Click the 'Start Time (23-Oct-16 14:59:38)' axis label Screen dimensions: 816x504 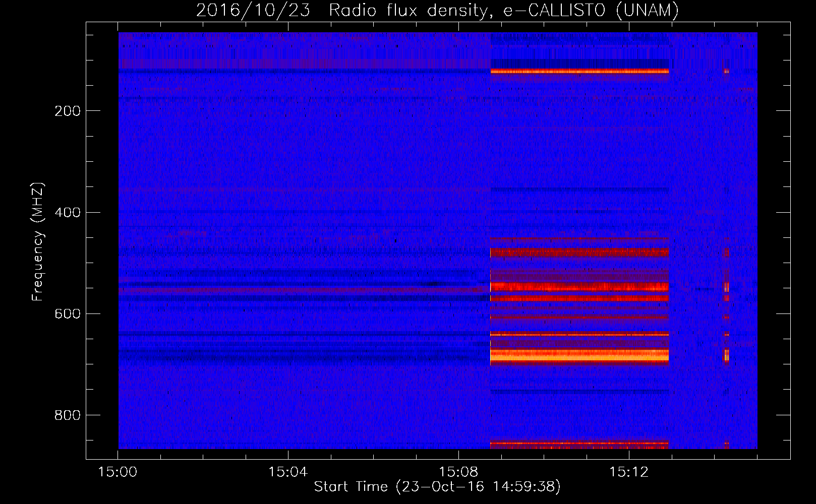click(437, 487)
